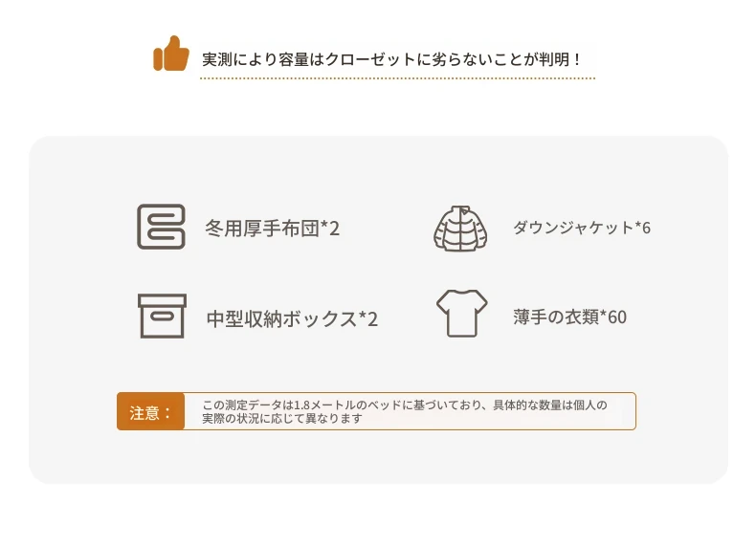
Task: Click the orange thumbs-up icon
Action: (170, 54)
